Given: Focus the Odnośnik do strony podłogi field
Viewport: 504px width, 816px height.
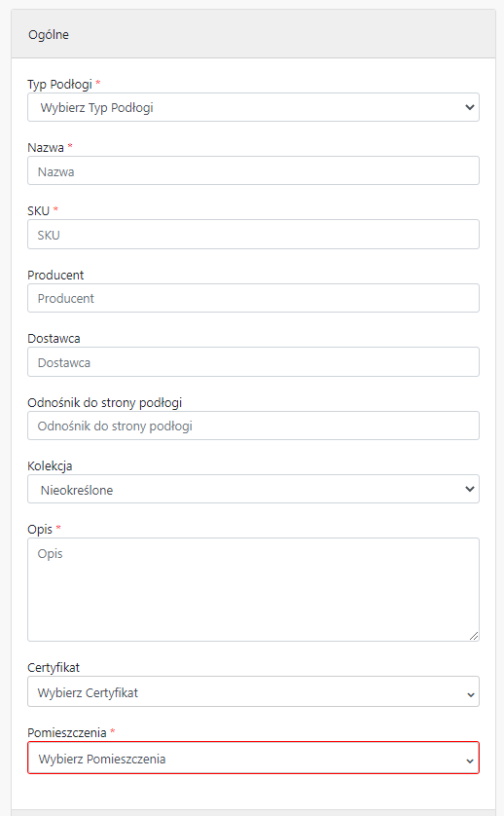Looking at the screenshot, I should pyautogui.click(x=253, y=426).
